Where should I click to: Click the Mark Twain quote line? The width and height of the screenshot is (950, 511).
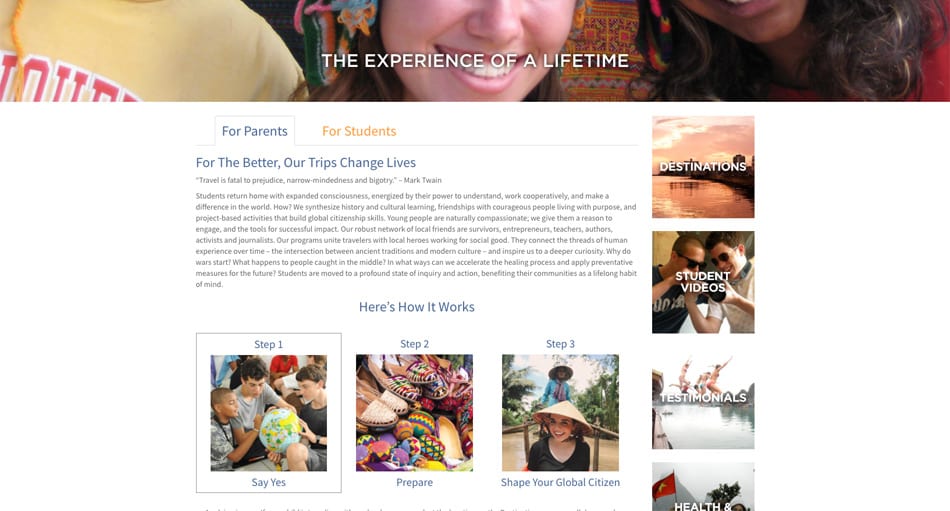[x=319, y=180]
